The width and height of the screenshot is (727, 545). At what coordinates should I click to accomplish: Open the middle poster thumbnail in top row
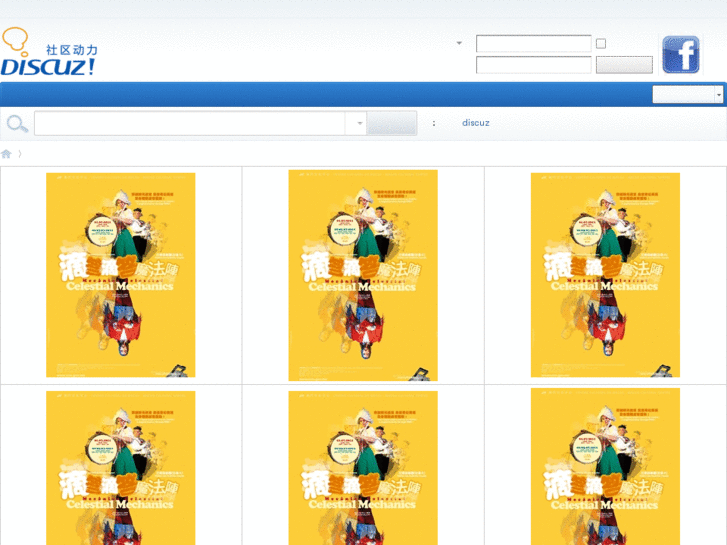coord(363,276)
